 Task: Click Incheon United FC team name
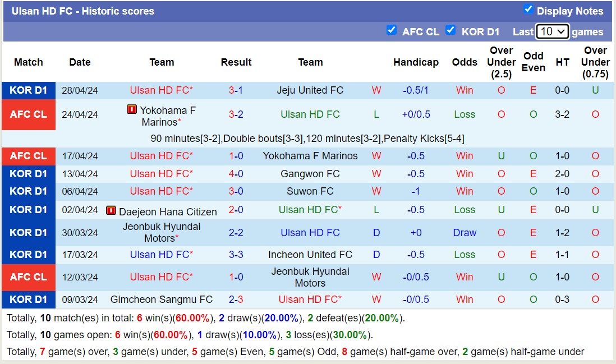tap(310, 255)
